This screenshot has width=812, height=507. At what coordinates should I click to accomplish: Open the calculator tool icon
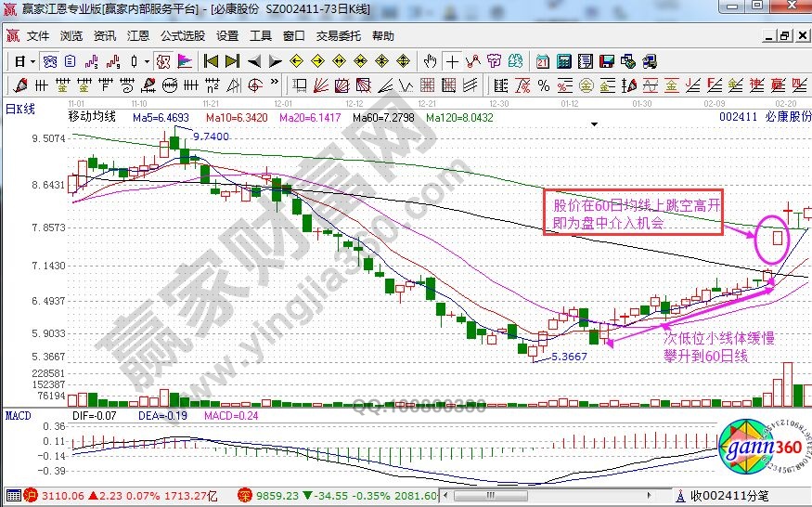coord(563,61)
